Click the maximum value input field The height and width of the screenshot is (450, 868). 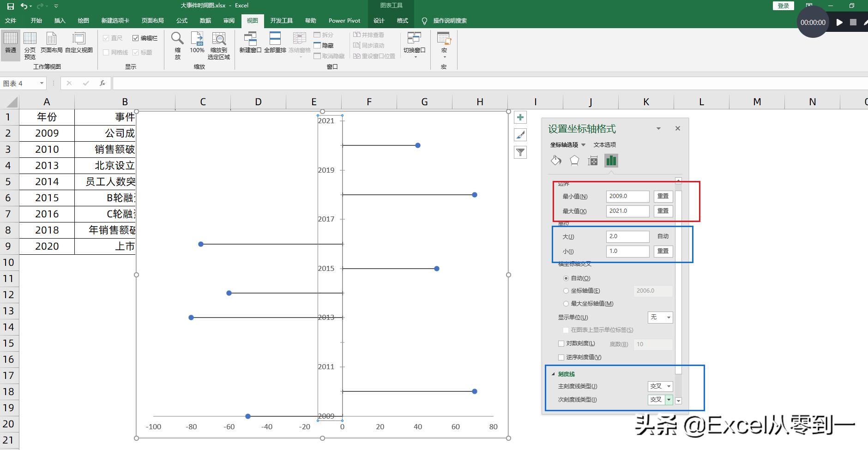pyautogui.click(x=627, y=211)
